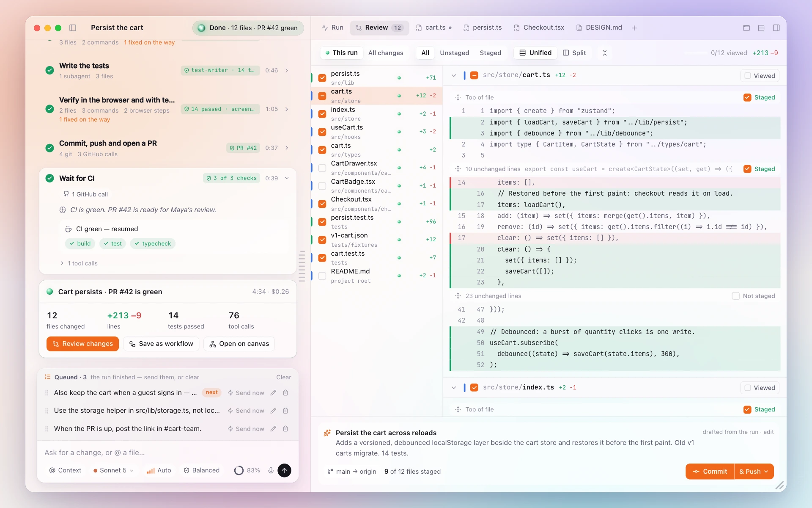
Task: Click the window layout icon in top bar
Action: 746,28
